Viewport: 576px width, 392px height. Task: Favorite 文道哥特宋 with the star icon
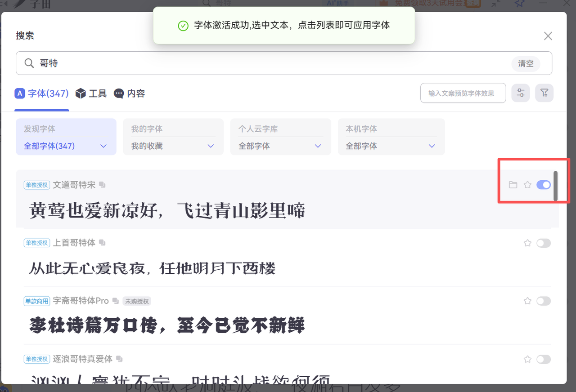click(527, 185)
